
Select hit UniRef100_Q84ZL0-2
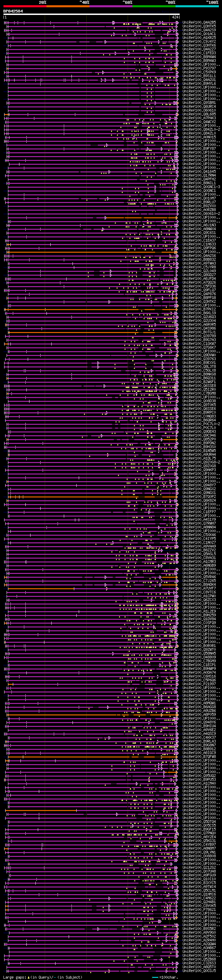click(201, 129)
